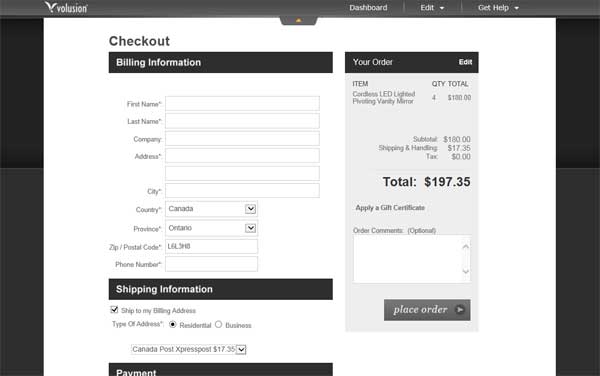Select the Residential address type
The image size is (600, 376).
pos(173,324)
